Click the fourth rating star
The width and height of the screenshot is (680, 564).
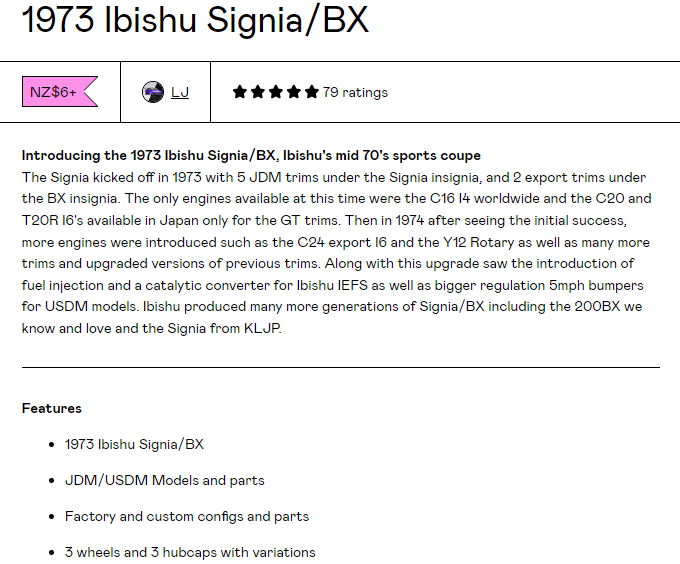pos(294,92)
